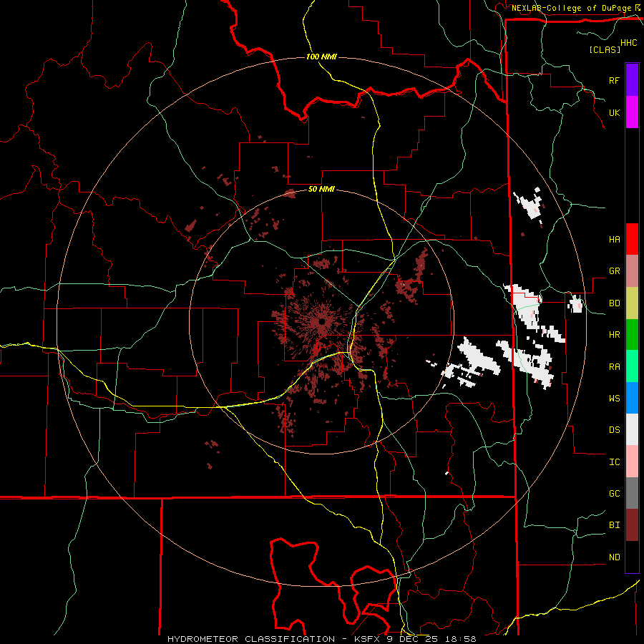Click the GR legend label

614,271
